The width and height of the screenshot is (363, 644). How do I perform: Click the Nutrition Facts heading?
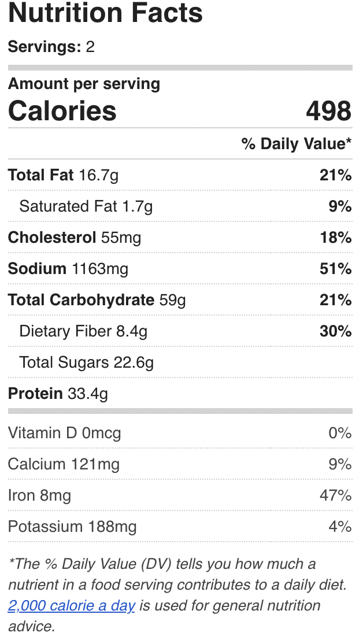(x=105, y=12)
